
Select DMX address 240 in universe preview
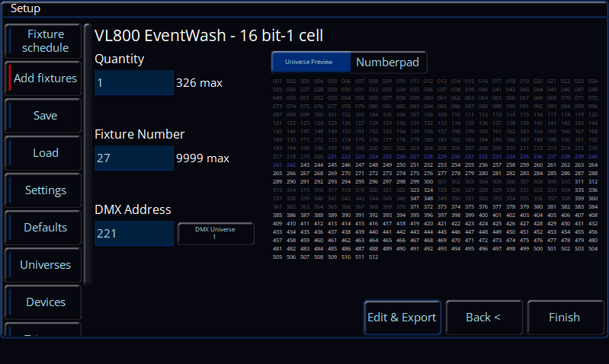593,156
